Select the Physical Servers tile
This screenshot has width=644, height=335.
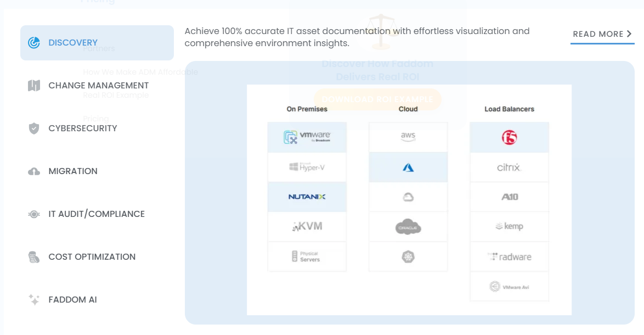pyautogui.click(x=307, y=256)
